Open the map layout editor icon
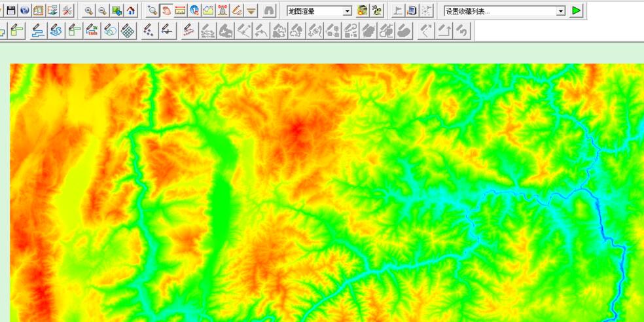Image resolution: width=644 pixels, height=322 pixels. [x=39, y=10]
